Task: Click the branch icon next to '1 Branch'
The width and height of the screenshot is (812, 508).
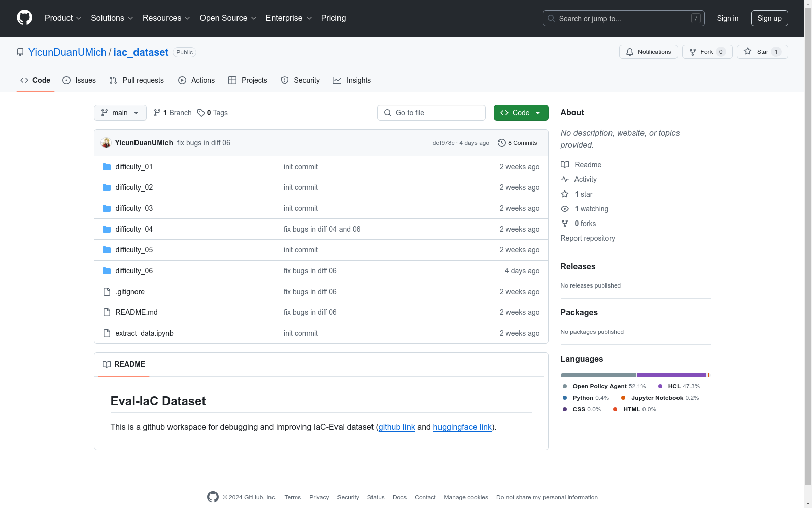Action: tap(157, 113)
